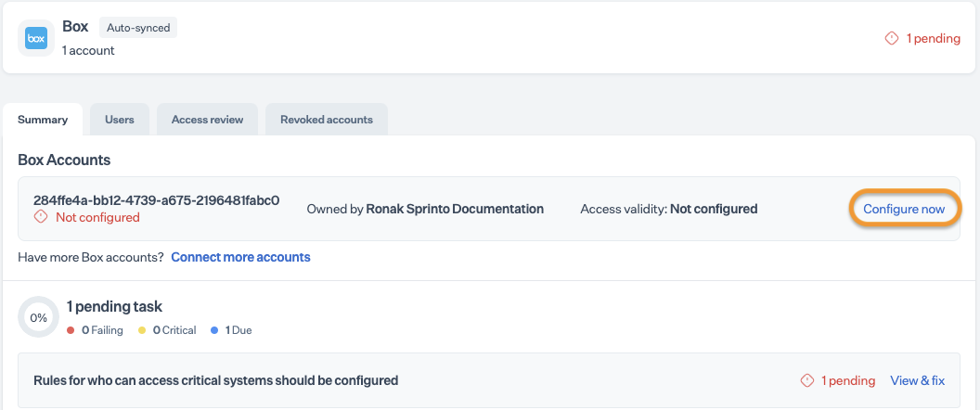980x410 pixels.
Task: Click the pending icon in the rules row
Action: coord(807,380)
